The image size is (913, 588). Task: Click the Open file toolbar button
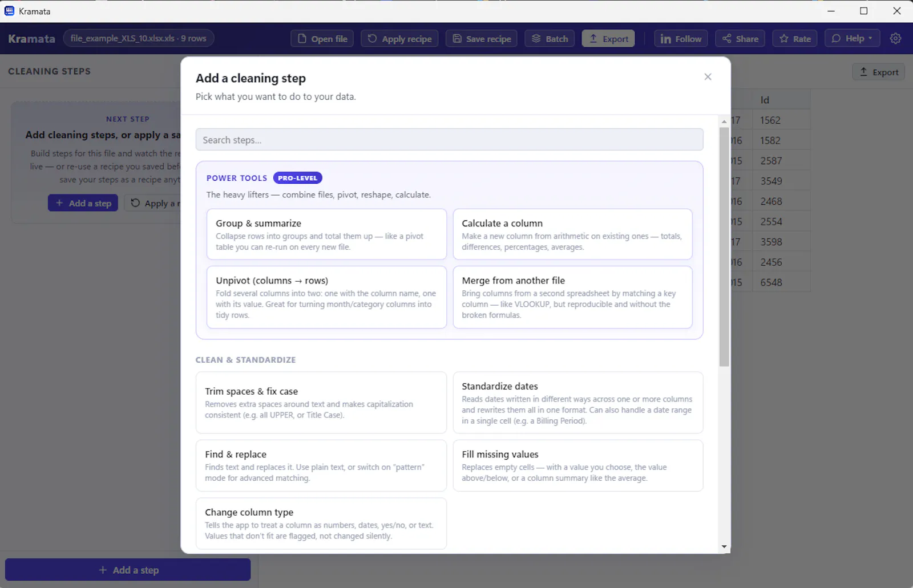coord(322,39)
